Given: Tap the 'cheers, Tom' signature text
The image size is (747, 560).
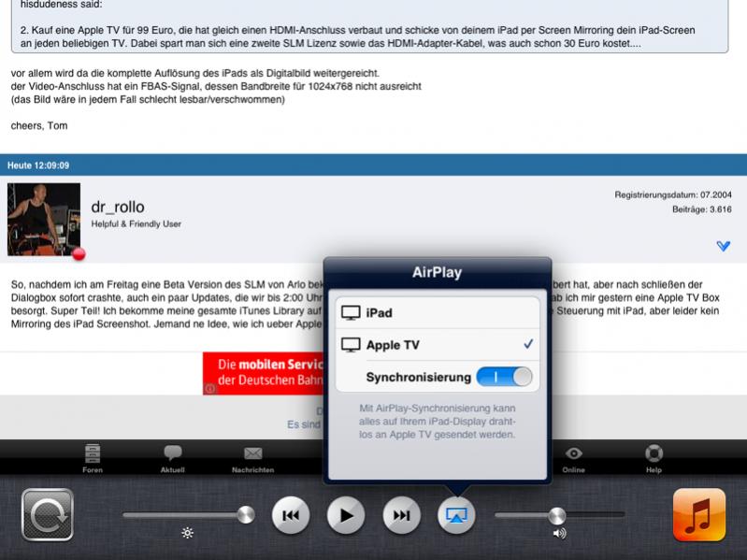Looking at the screenshot, I should (39, 125).
